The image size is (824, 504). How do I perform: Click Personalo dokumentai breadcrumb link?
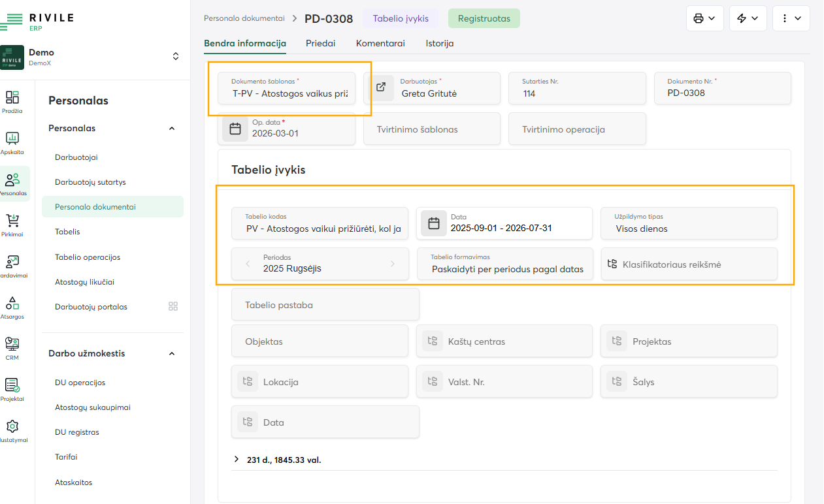(244, 18)
